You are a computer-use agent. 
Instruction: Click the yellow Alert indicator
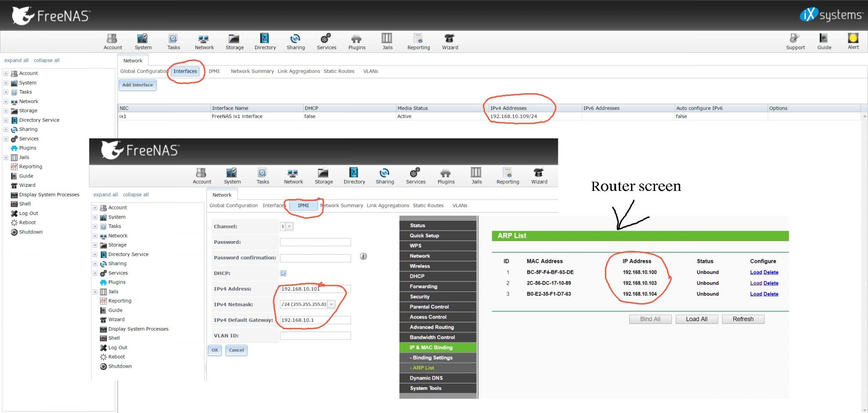click(853, 38)
